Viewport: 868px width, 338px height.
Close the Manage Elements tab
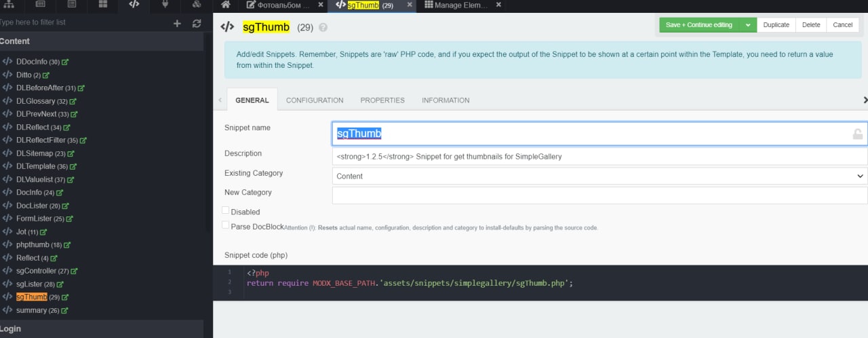pos(498,5)
